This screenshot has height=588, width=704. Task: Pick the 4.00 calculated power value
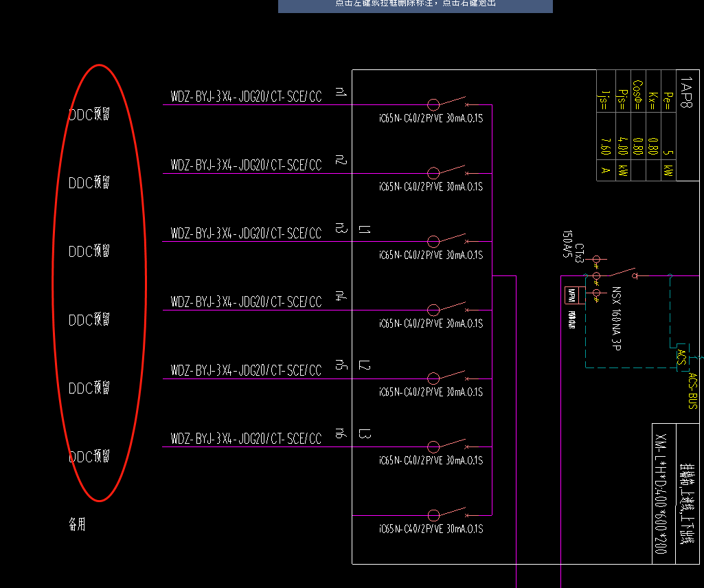[622, 146]
